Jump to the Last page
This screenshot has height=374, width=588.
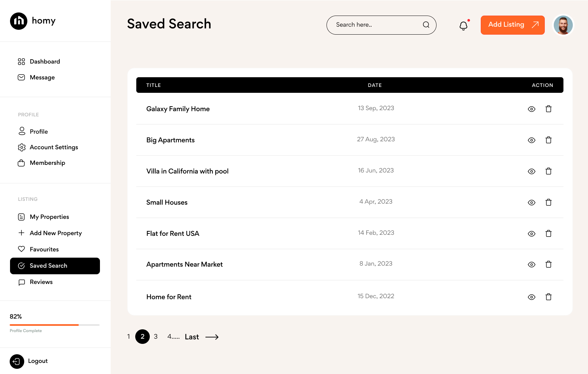(192, 337)
